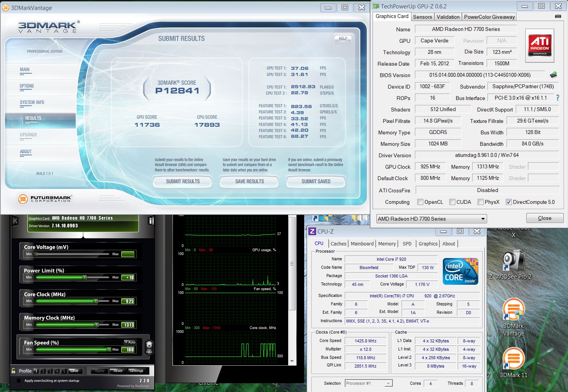Image resolution: width=568 pixels, height=392 pixels.
Task: Click the camera screenshot icon in GPU-Z
Action: [x=558, y=16]
